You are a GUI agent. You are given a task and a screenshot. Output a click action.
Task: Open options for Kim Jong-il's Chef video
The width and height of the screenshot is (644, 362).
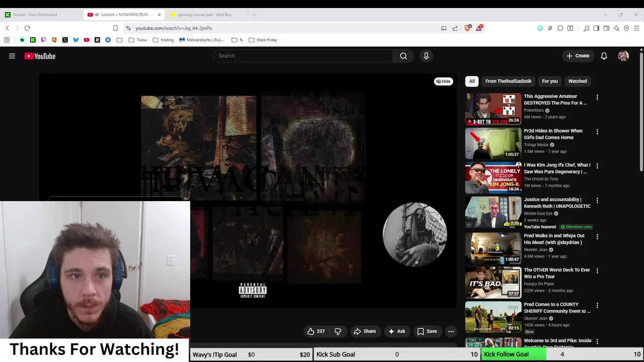pos(597,166)
